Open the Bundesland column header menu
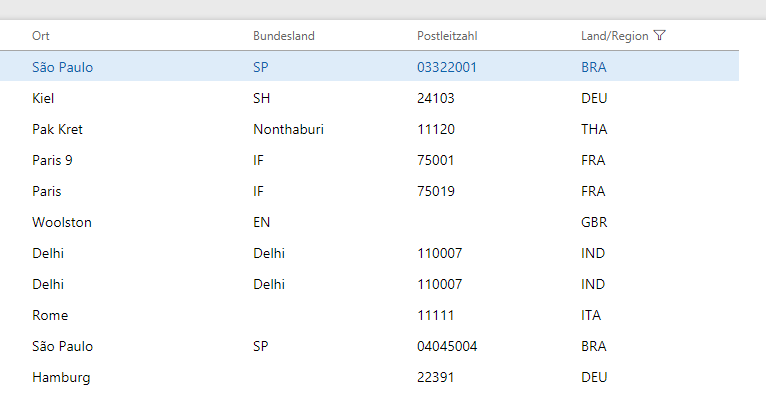 [x=283, y=36]
